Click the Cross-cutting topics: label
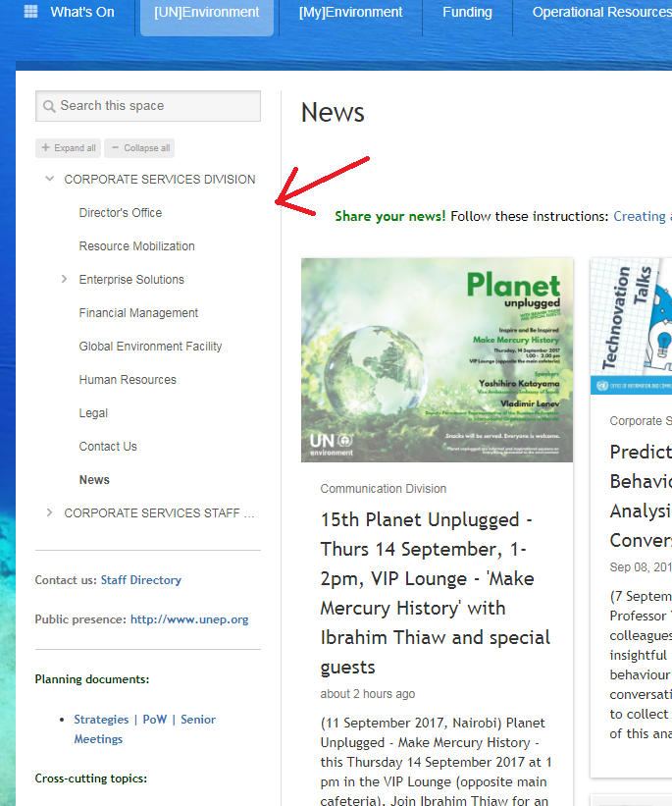The width and height of the screenshot is (672, 806). pyautogui.click(x=91, y=779)
